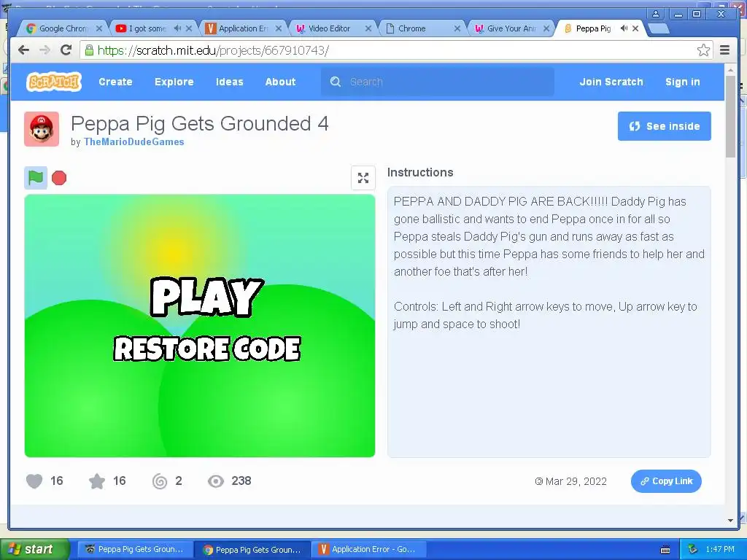Open Create in the Scratch navigation

pyautogui.click(x=115, y=82)
